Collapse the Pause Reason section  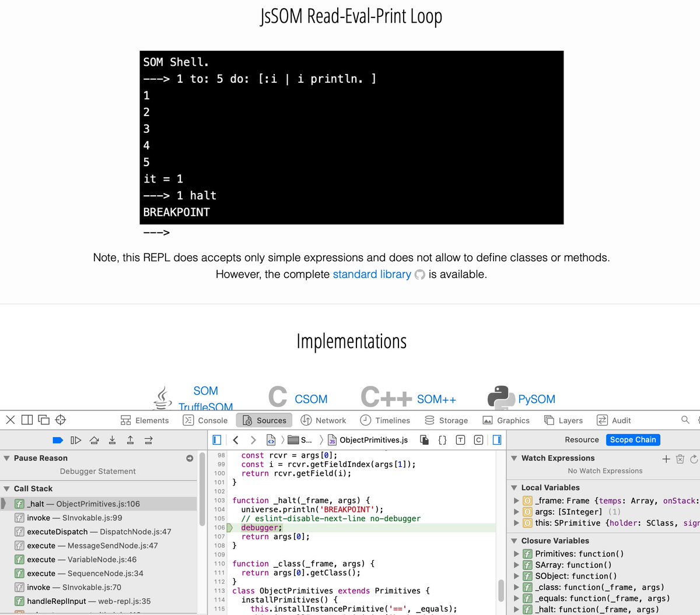tap(6, 458)
